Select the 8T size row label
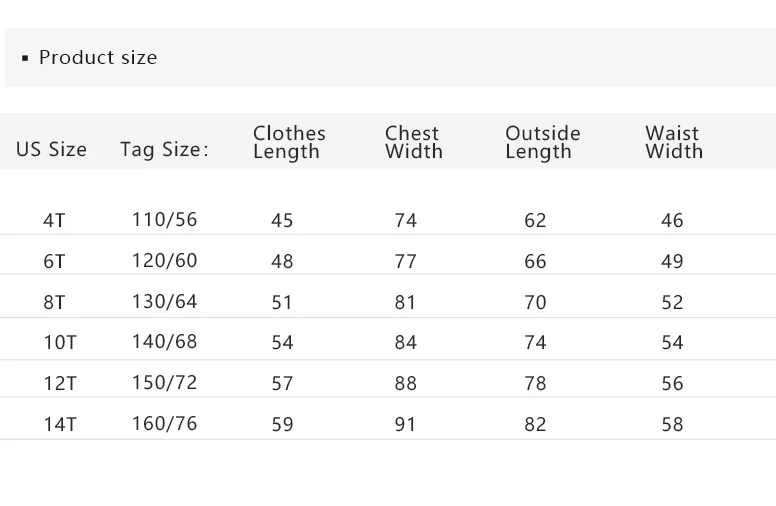The width and height of the screenshot is (776, 506). [54, 303]
